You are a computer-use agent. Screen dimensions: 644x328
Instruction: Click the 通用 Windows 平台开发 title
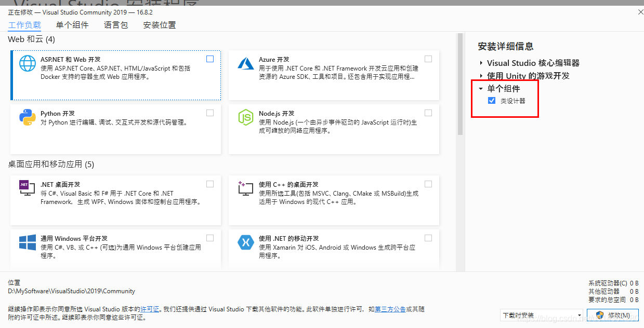coord(74,239)
